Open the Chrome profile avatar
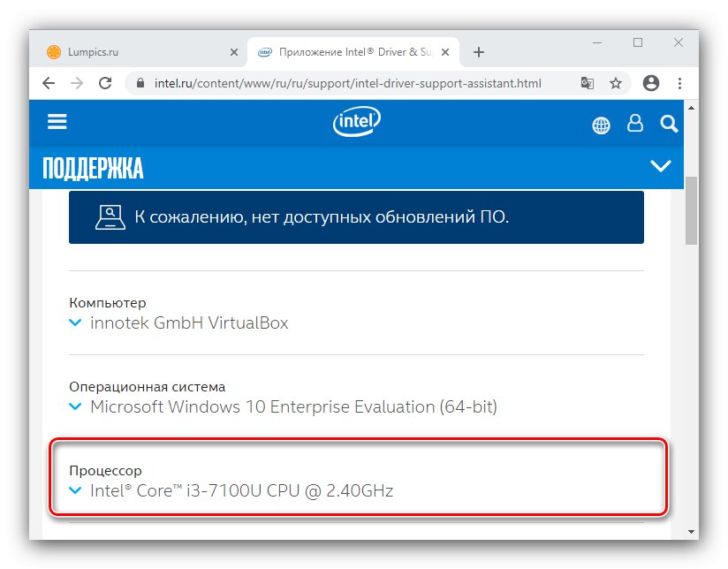Image resolution: width=728 pixels, height=569 pixels. (x=651, y=83)
